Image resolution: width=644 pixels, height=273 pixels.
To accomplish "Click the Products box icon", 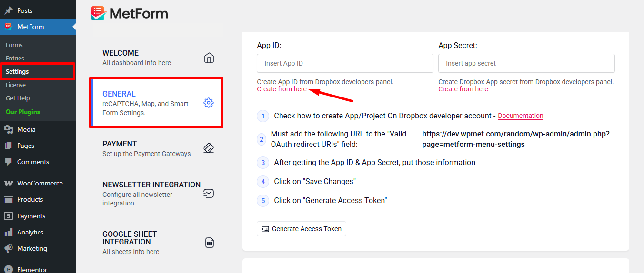I will [x=9, y=199].
